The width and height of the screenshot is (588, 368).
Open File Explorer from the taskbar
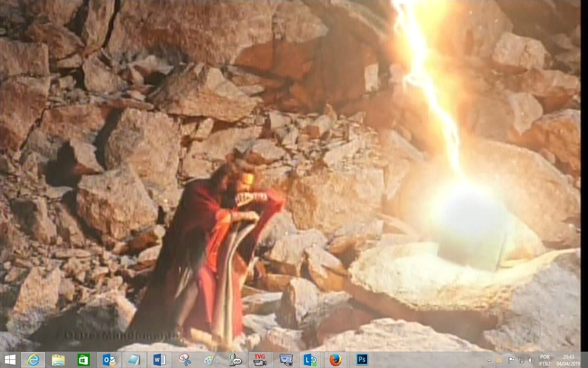[x=58, y=360]
